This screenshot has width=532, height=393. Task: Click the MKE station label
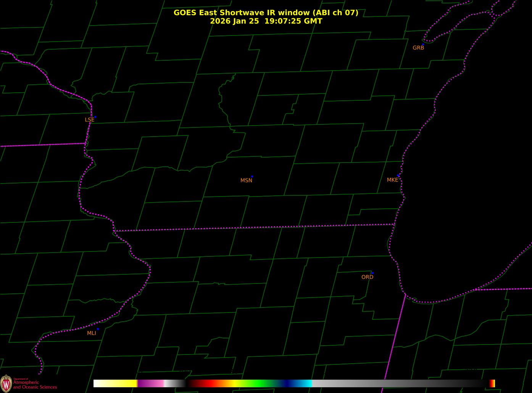392,180
